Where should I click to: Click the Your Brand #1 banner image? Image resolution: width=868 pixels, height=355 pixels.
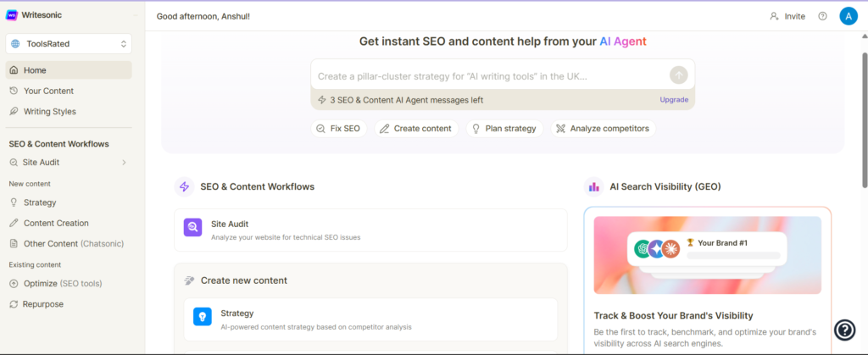point(708,255)
